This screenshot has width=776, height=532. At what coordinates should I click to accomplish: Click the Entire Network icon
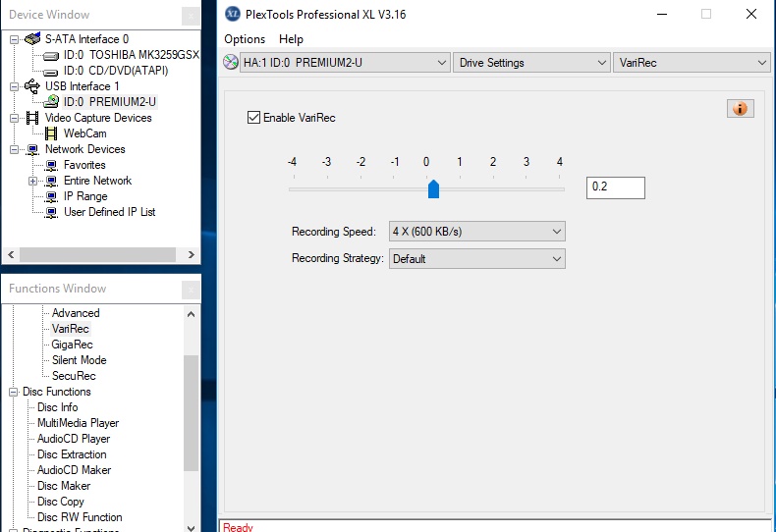point(51,181)
